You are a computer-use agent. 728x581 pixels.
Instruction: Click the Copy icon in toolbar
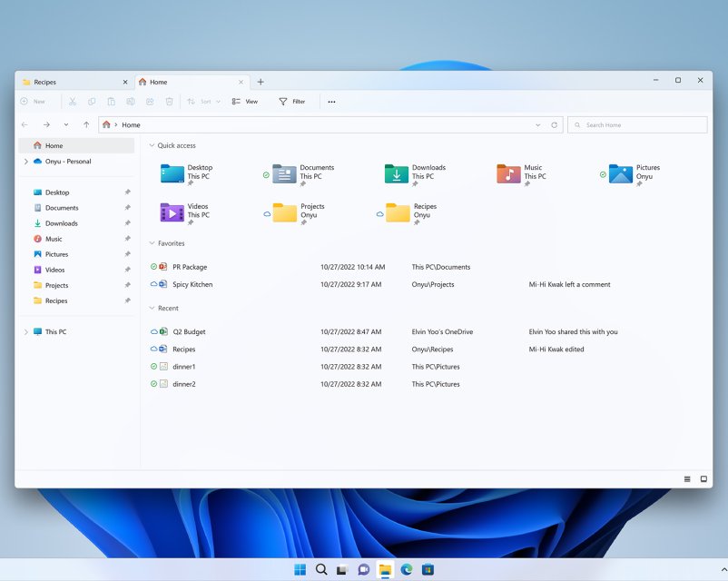(x=92, y=102)
